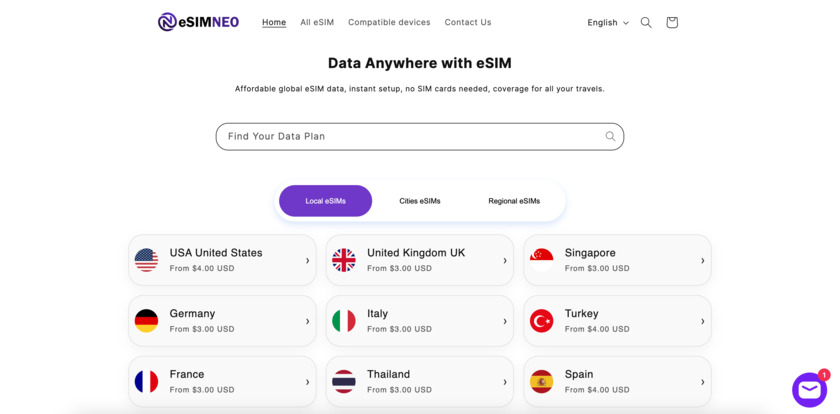This screenshot has width=840, height=414.
Task: Click the chevron on the Spain card
Action: 703,382
